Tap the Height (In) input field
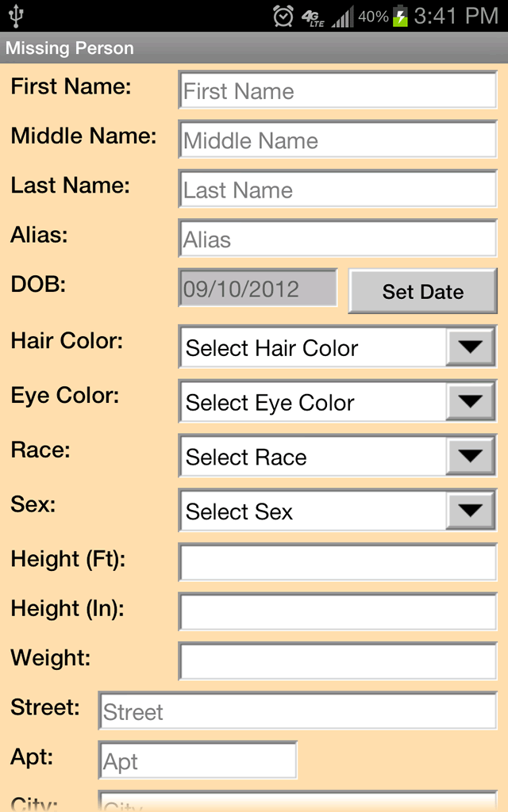This screenshot has width=508, height=812. (x=337, y=612)
